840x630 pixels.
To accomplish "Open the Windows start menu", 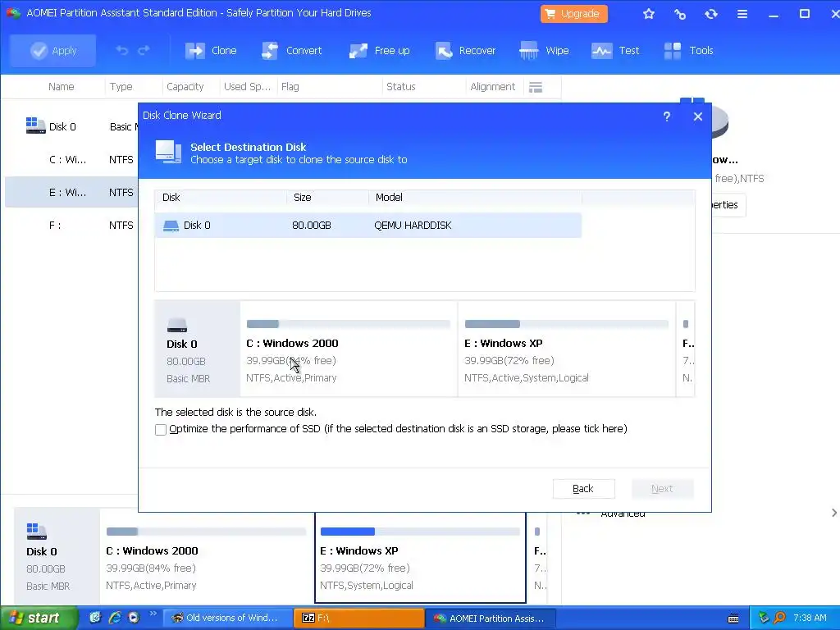I will 39,619.
